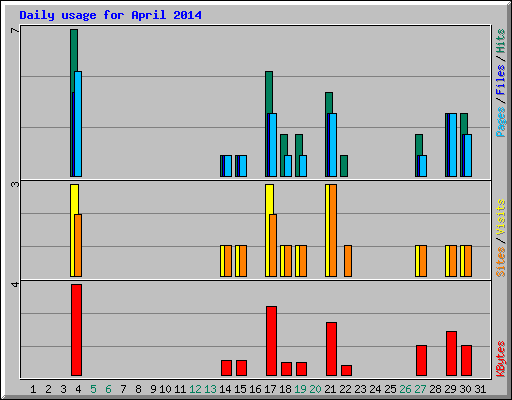Click the red KBytes bar for day 4

coord(76,330)
